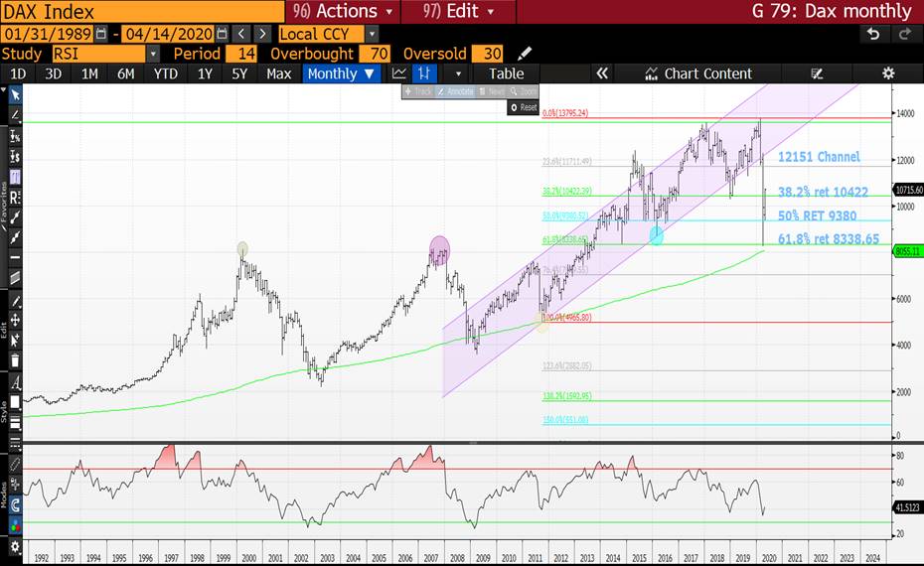Click the News button
Viewport: 924px width, 566px height.
(x=492, y=91)
